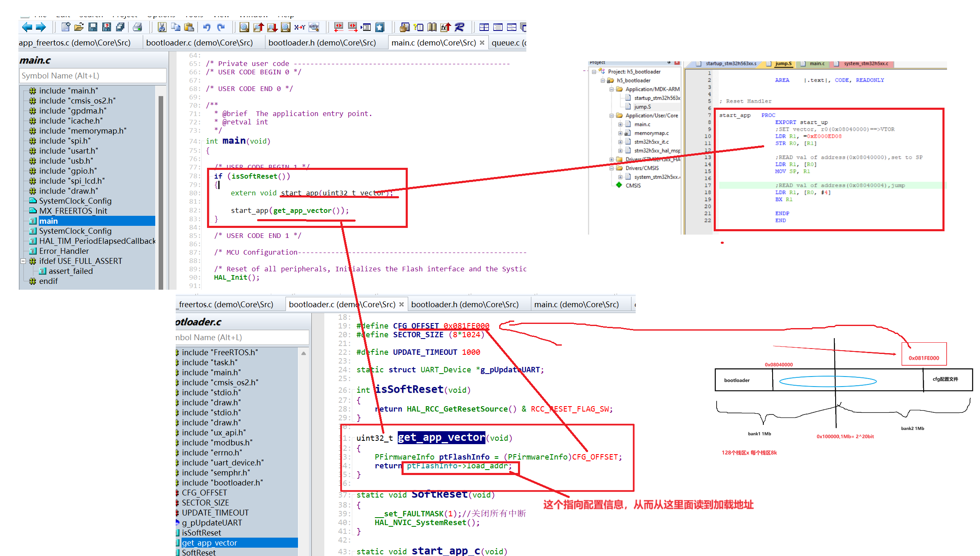
Task: Click scroll-up arrow in bootloader.c symbol list
Action: (x=303, y=353)
